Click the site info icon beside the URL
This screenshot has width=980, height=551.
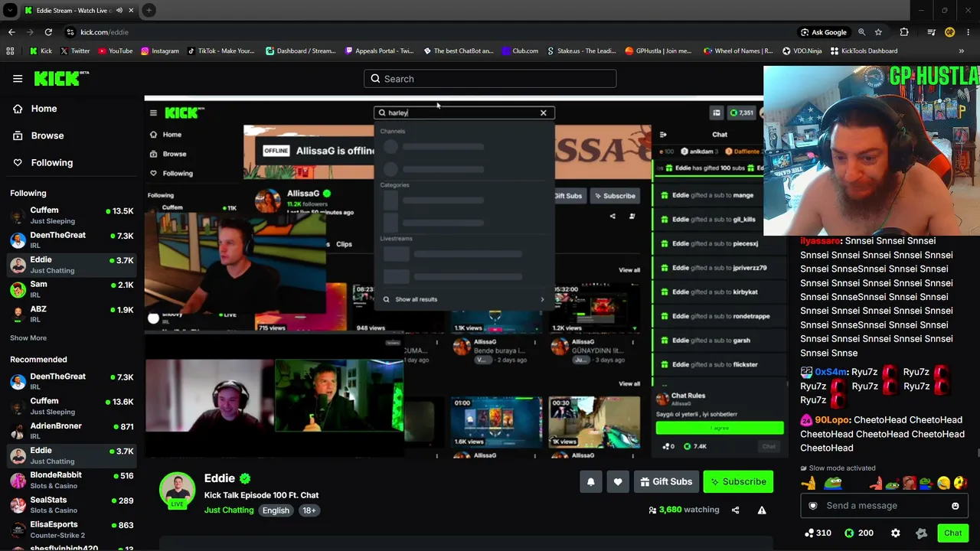pyautogui.click(x=70, y=32)
